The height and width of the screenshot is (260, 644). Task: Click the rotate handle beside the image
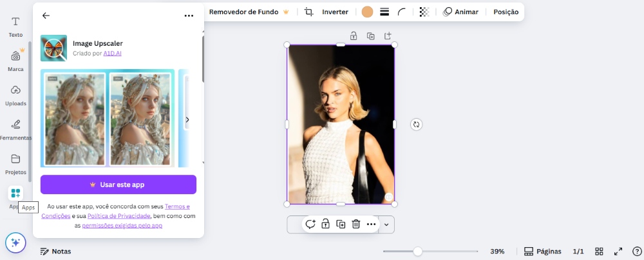pos(417,125)
